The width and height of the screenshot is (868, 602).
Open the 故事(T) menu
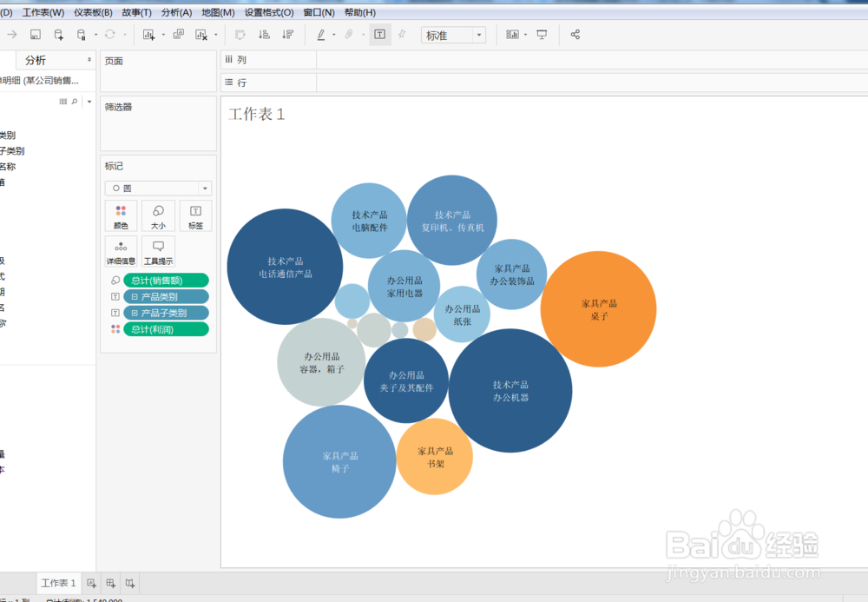point(137,12)
